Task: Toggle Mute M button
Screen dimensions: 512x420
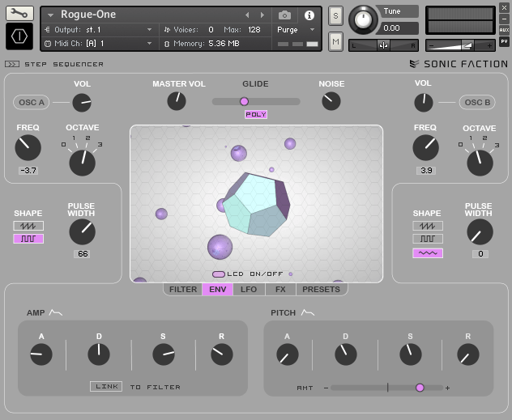Action: pos(335,41)
